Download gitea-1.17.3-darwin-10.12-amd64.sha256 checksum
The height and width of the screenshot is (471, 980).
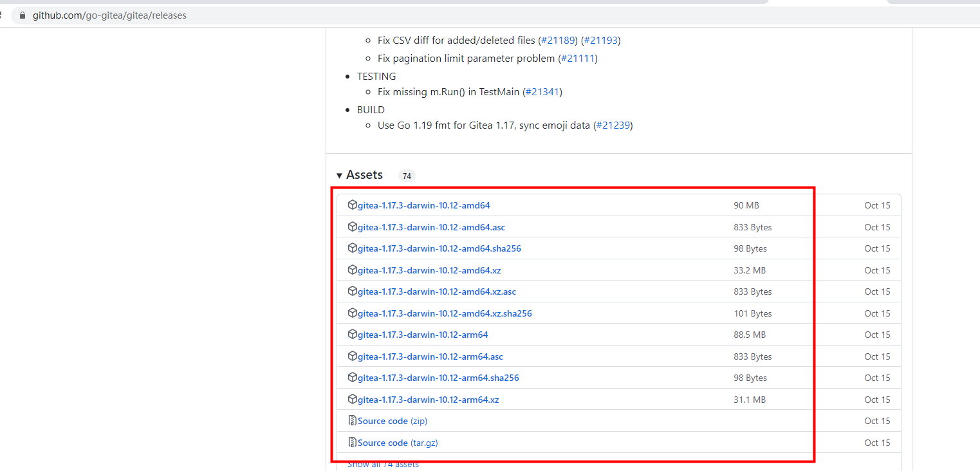click(439, 248)
